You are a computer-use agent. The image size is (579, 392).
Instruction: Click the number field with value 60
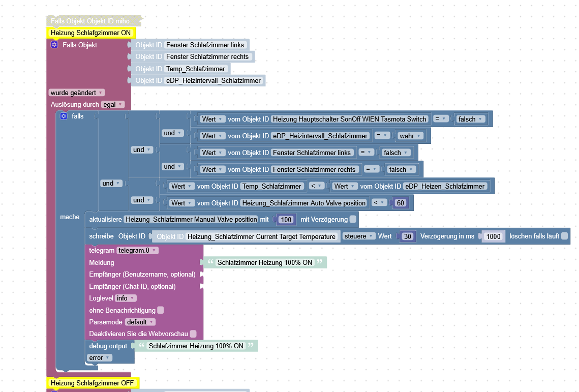tap(400, 203)
